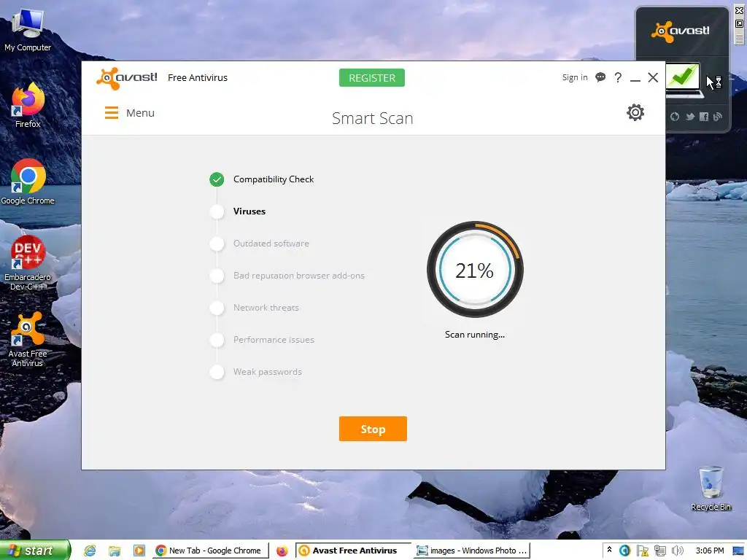Viewport: 747px width, 560px height.
Task: Open Avast settings gear icon
Action: 635,112
